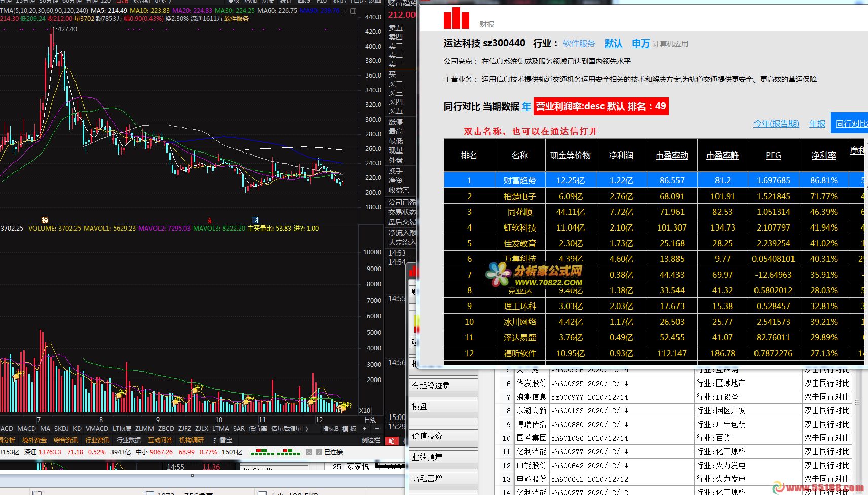This screenshot has width=868, height=495.
Task: Click the number 2 badge in status bar
Action: tap(319, 452)
